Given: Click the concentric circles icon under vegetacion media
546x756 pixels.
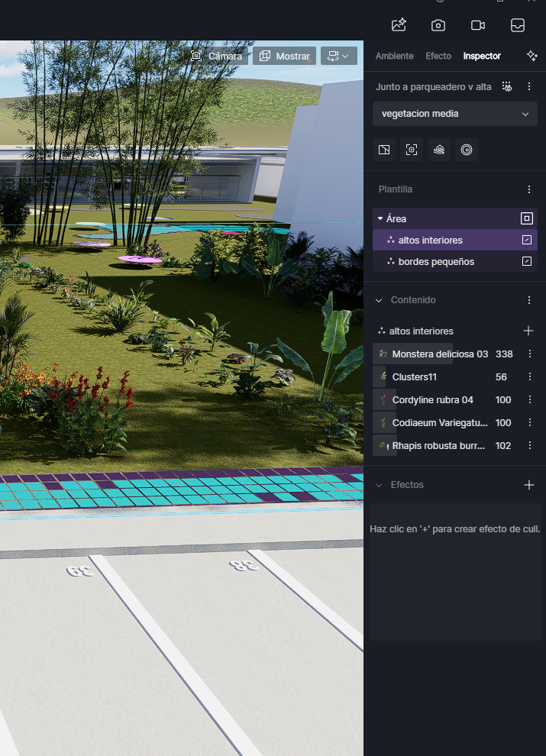Looking at the screenshot, I should click(x=467, y=150).
